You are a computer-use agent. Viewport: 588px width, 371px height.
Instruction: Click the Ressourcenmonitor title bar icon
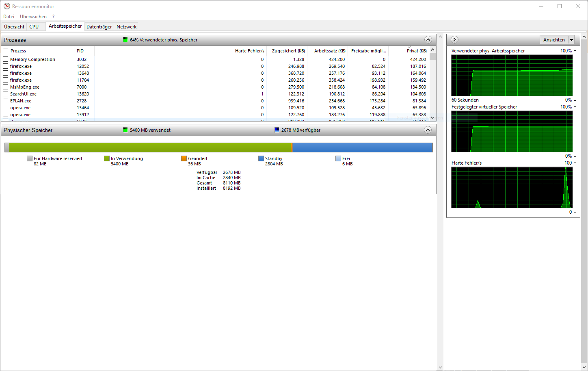[6, 6]
